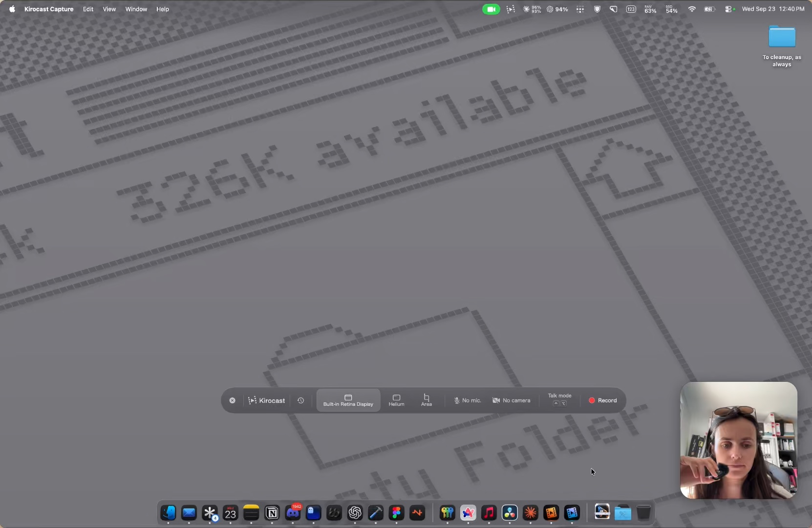Open DaVinci Resolve from the Dock
812x528 pixels.
click(510, 512)
